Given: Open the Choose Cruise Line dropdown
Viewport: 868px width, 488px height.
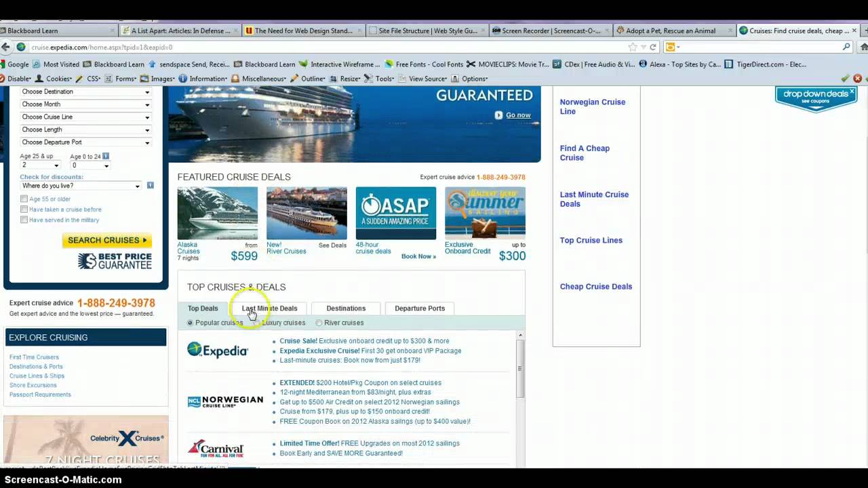Looking at the screenshot, I should 85,117.
